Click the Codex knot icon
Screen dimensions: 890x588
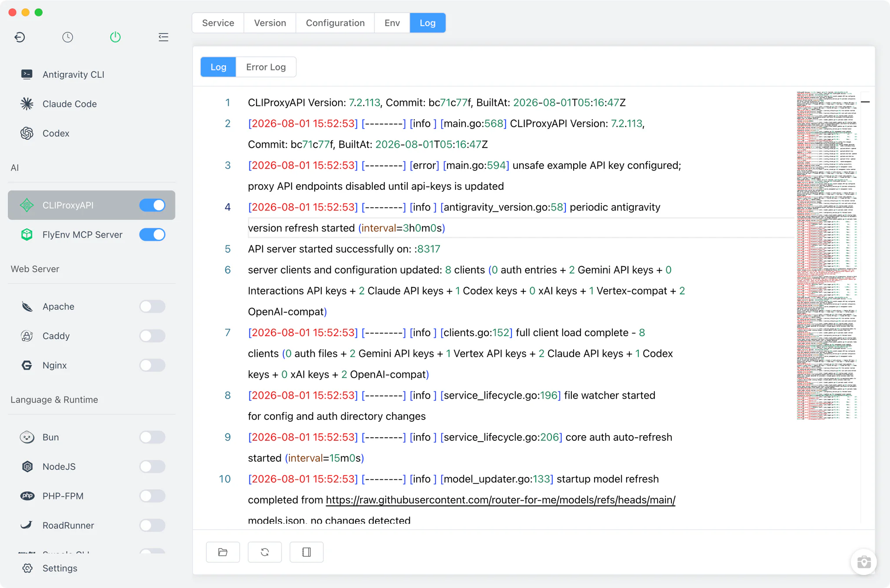coord(27,133)
